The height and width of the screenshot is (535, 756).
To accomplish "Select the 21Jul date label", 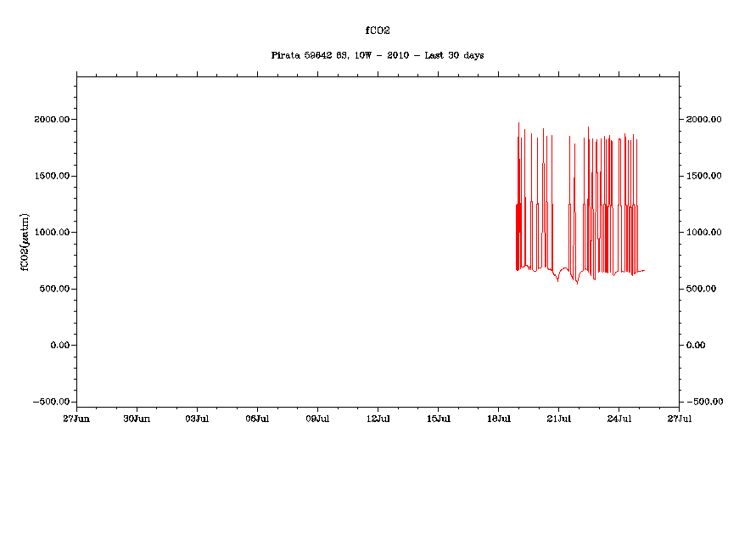I will tap(558, 419).
